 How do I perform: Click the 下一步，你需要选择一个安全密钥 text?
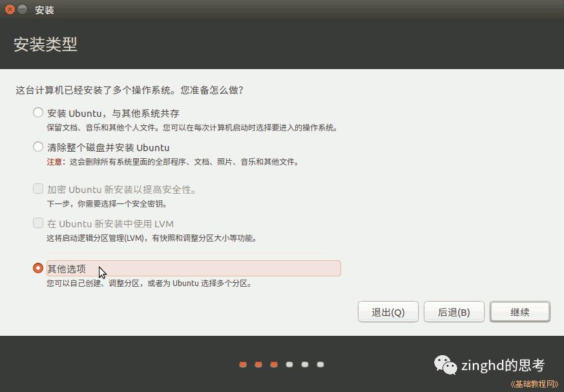(x=107, y=204)
